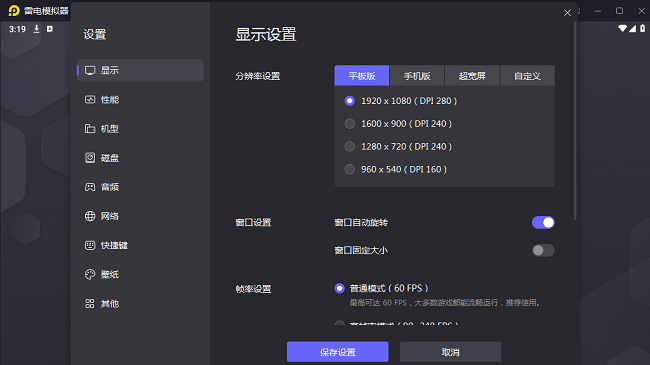Open the 快捷键 shortcuts settings section

click(x=140, y=245)
